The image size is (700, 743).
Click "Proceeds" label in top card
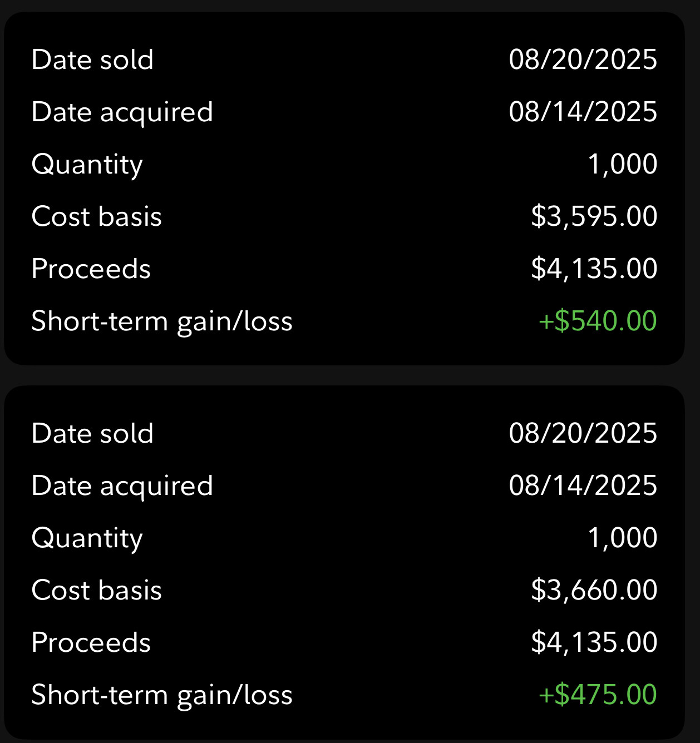coord(91,269)
